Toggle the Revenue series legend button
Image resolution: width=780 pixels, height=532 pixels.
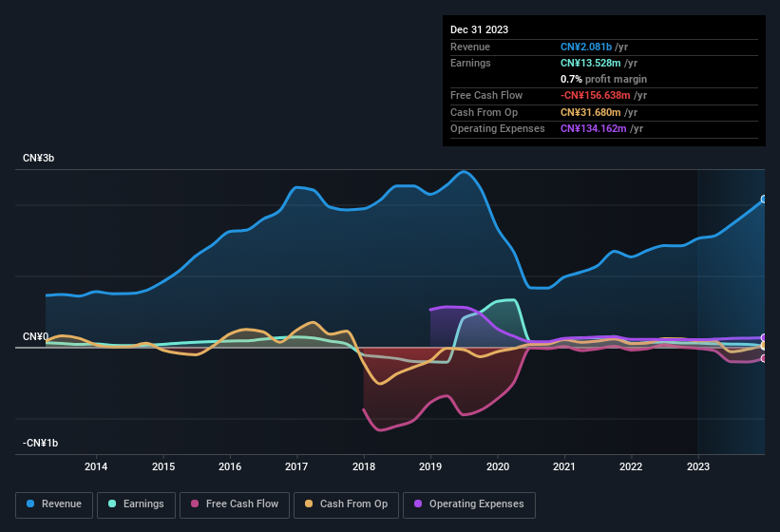(x=54, y=504)
